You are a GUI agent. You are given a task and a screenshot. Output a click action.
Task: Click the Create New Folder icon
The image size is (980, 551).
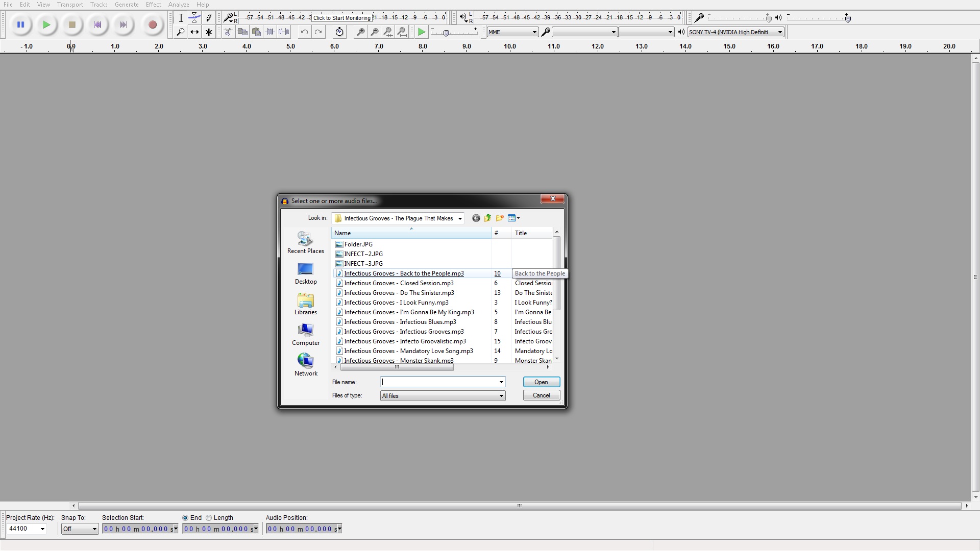[500, 218]
